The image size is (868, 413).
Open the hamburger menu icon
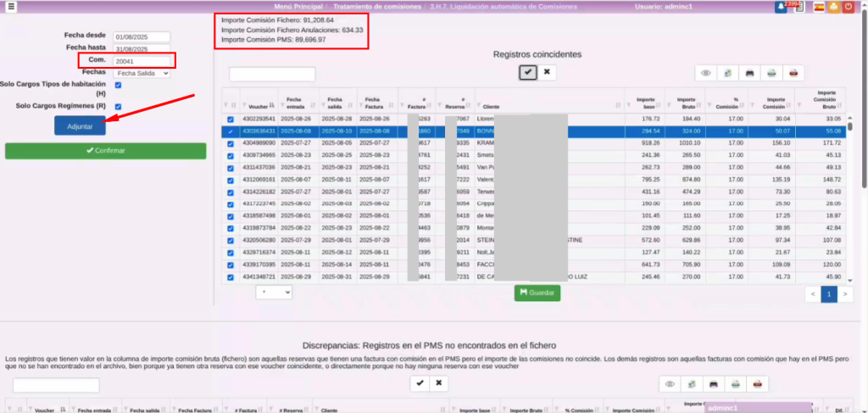12,7
